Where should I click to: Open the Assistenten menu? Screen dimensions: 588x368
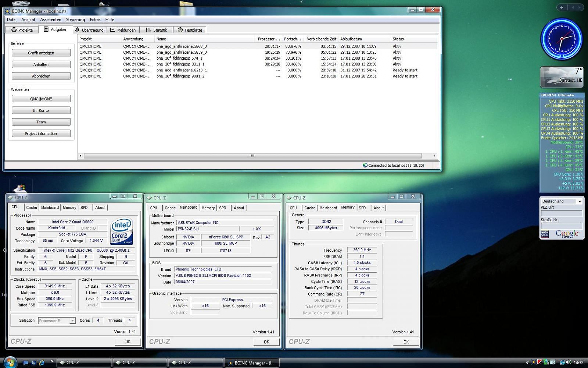click(x=51, y=20)
